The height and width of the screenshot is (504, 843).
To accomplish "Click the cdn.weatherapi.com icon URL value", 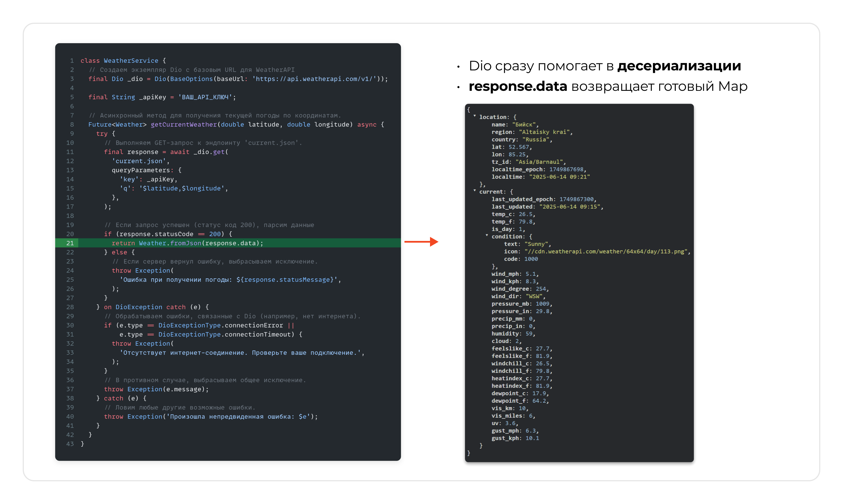I will (x=607, y=251).
